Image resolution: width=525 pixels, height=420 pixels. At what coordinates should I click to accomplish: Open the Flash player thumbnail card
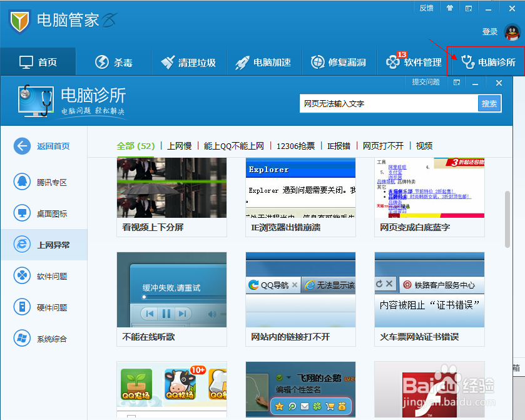430,389
